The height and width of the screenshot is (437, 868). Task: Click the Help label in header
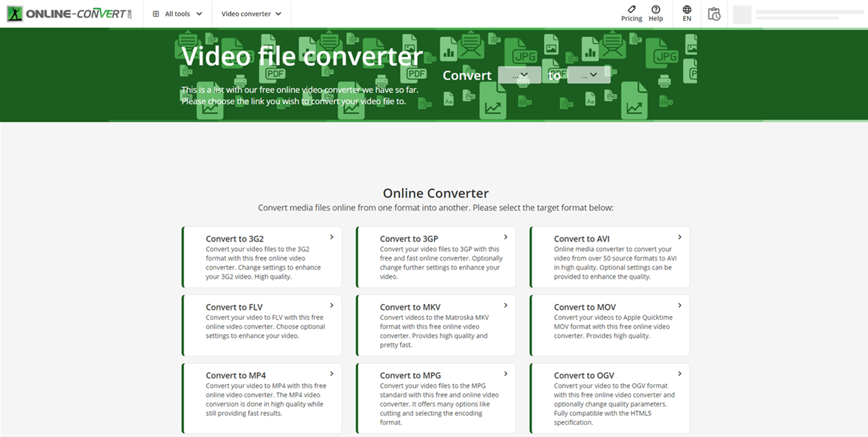click(655, 19)
